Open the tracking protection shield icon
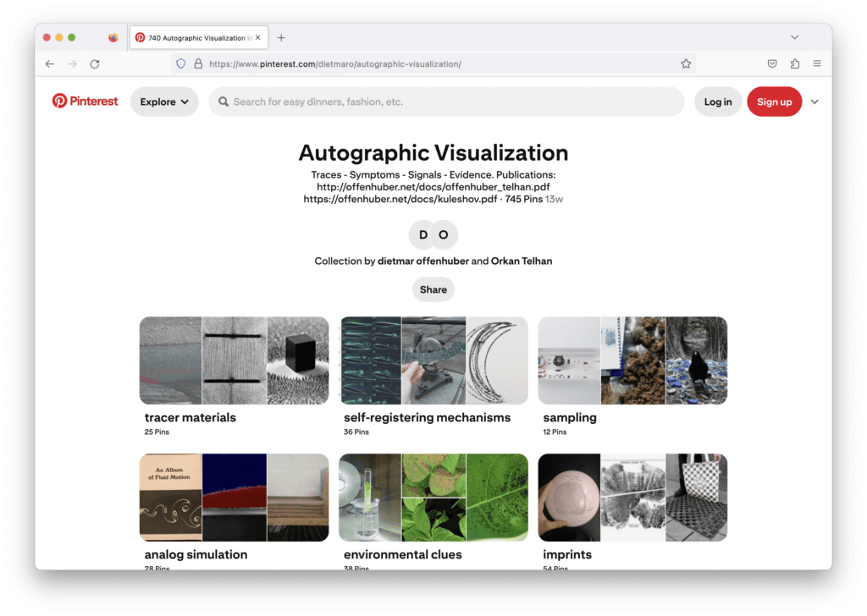This screenshot has height=616, width=867. [x=179, y=63]
